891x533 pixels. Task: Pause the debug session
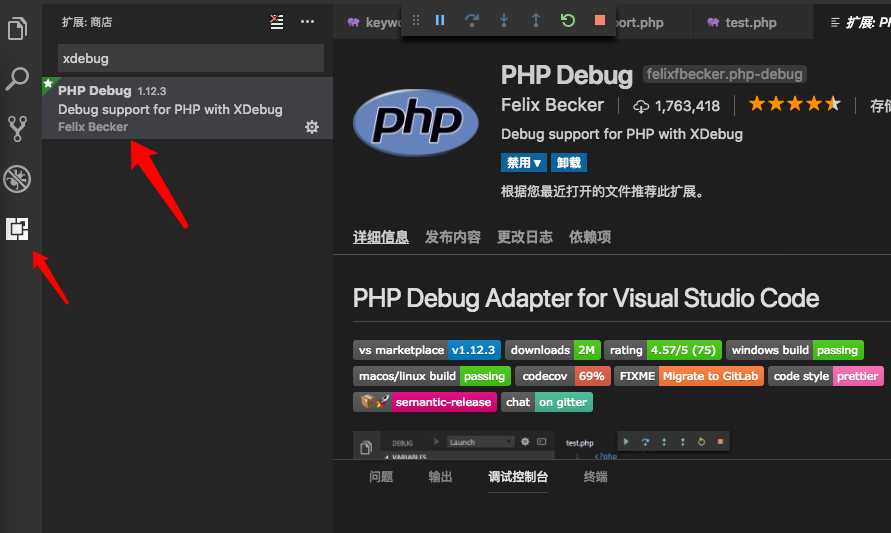(440, 20)
